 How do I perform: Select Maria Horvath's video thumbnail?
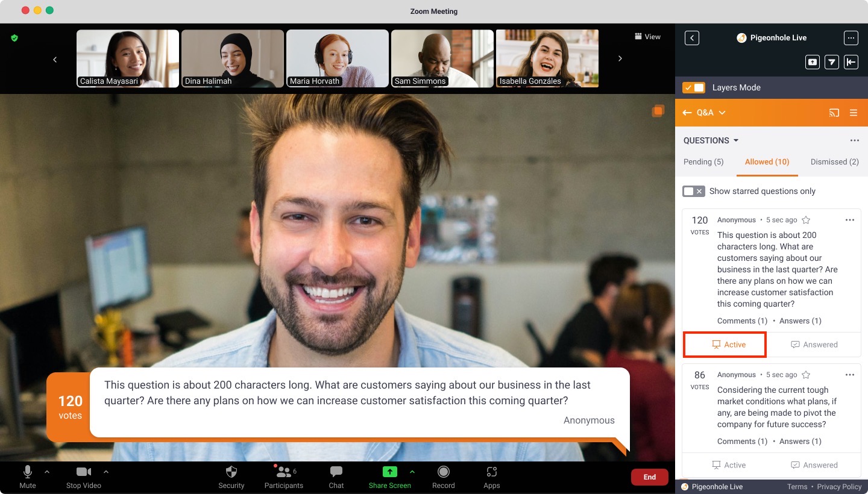pos(338,58)
